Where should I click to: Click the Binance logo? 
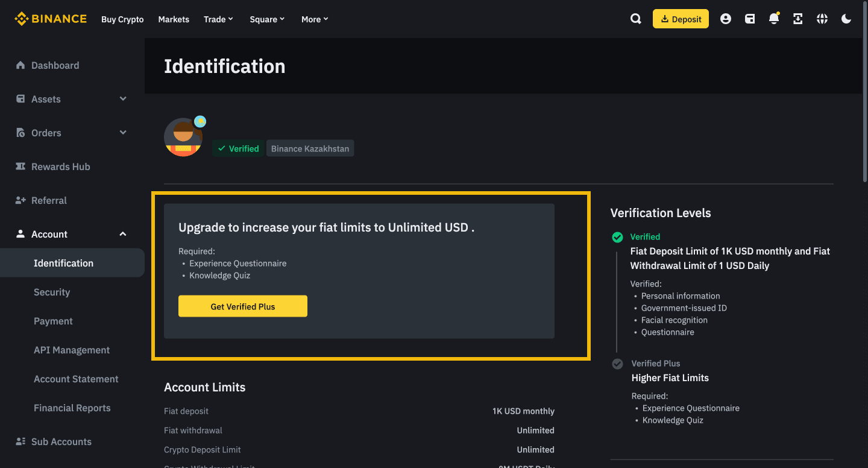point(51,19)
